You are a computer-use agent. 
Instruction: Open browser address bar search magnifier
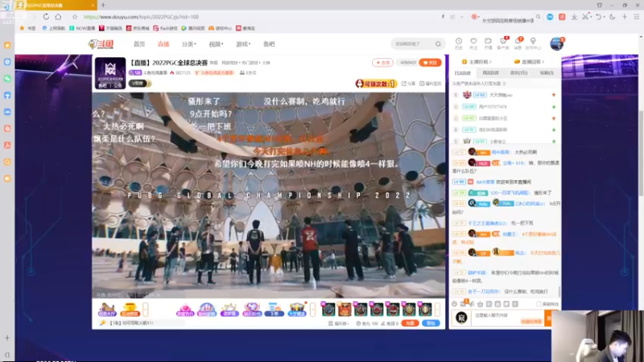[538, 17]
